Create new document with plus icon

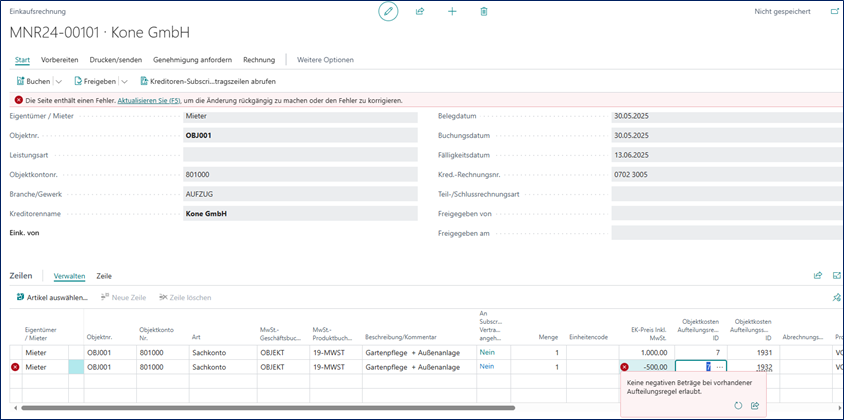click(x=452, y=11)
